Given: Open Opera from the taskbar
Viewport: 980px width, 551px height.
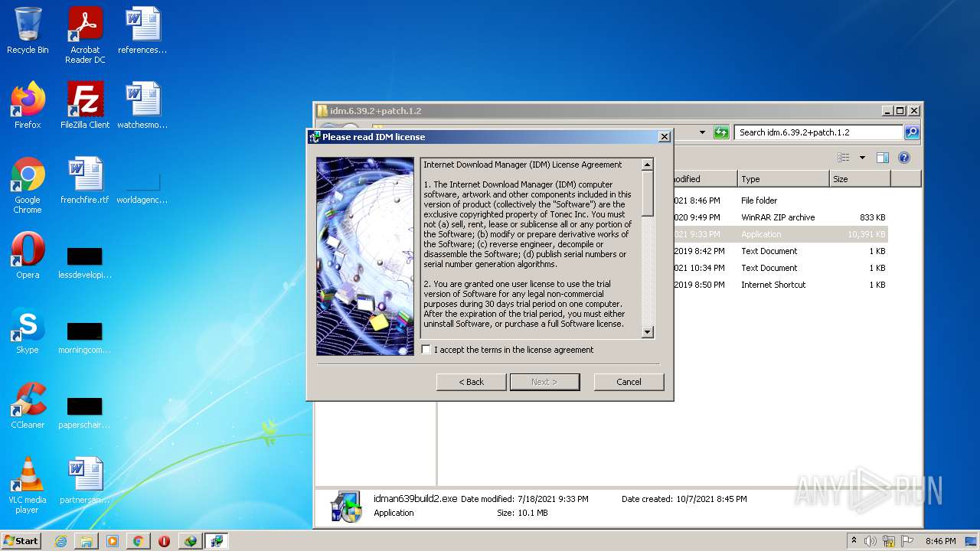Looking at the screenshot, I should [x=164, y=541].
